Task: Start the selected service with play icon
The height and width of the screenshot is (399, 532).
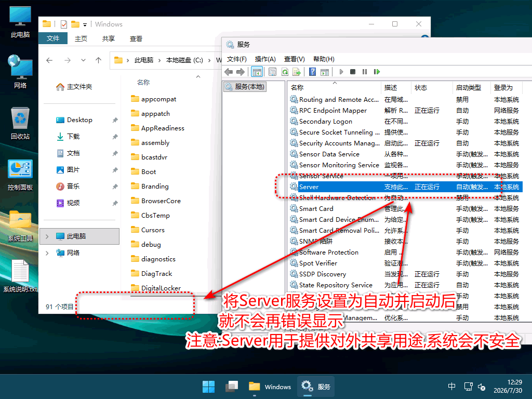Action: click(x=341, y=72)
